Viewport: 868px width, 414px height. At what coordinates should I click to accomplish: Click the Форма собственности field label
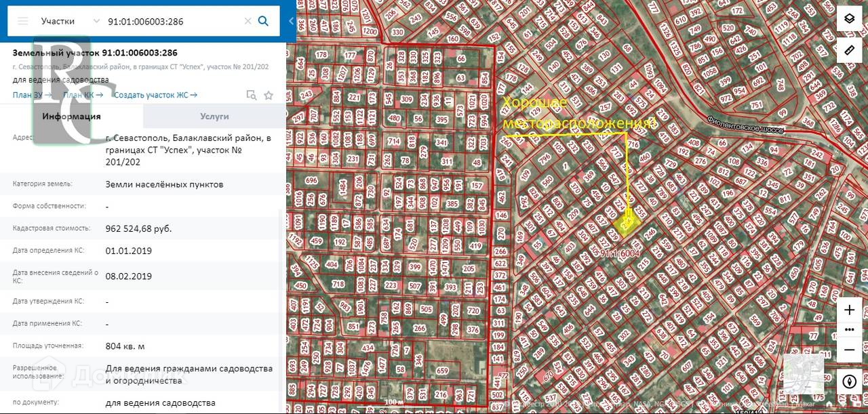49,205
